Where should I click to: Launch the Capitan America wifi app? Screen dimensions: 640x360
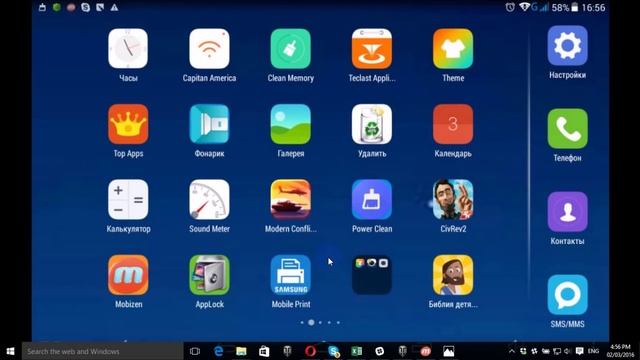pos(209,49)
